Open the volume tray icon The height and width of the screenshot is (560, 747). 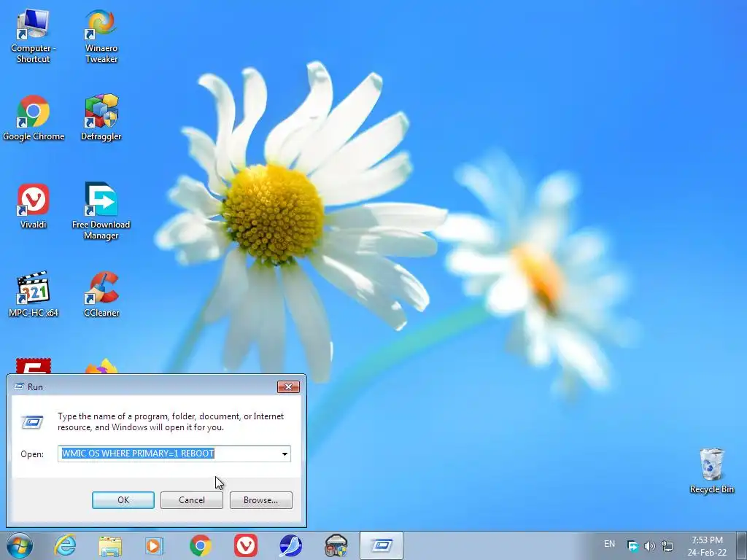(650, 545)
